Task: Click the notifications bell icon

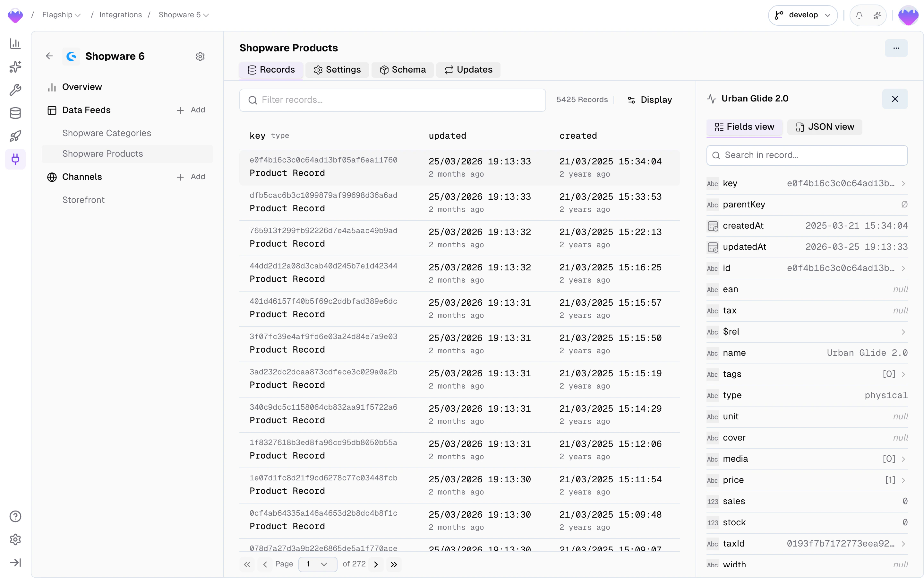Action: [859, 15]
